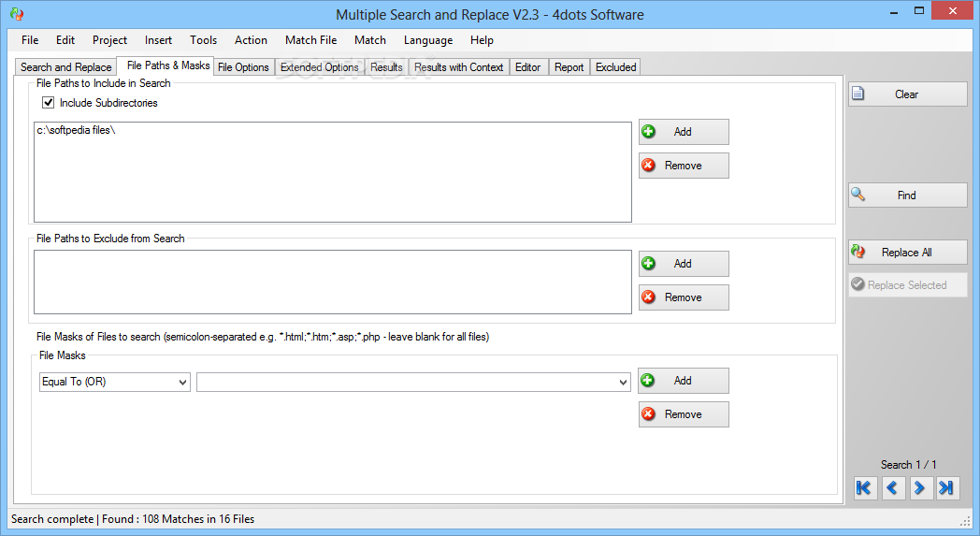This screenshot has height=536, width=980.
Task: Click the Replace Selected button
Action: (907, 284)
